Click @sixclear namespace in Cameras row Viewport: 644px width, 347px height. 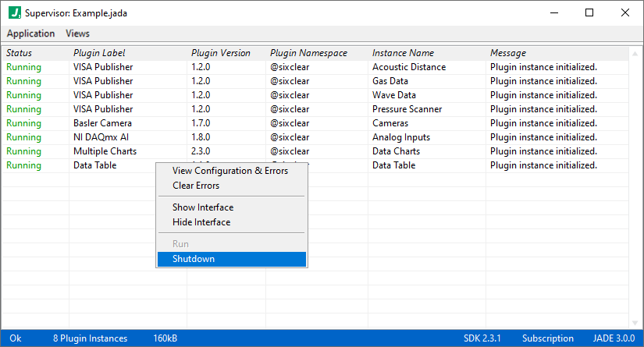coord(290,123)
